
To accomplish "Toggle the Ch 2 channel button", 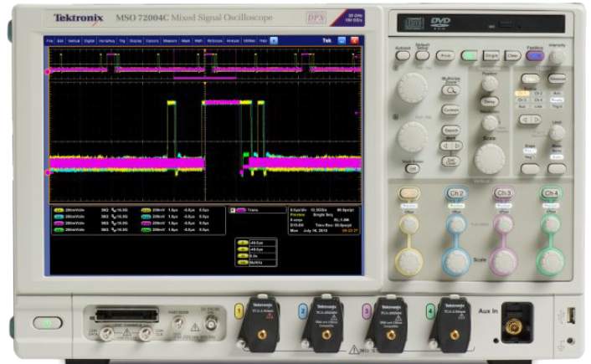I will pyautogui.click(x=456, y=193).
